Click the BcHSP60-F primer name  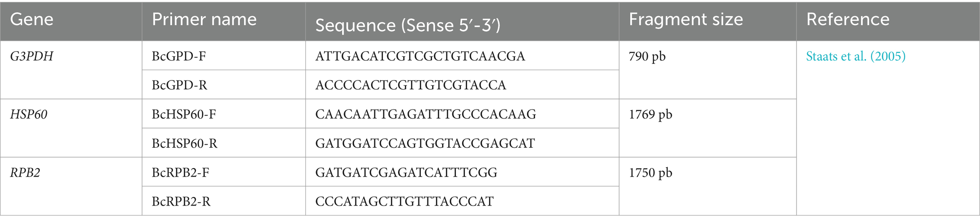[184, 115]
